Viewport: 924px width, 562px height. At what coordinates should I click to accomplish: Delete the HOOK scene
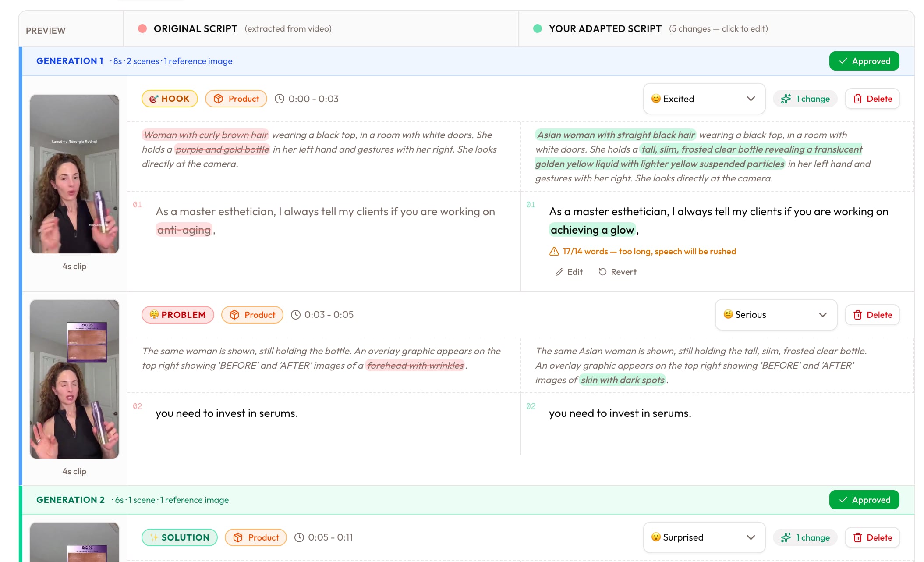pyautogui.click(x=872, y=99)
